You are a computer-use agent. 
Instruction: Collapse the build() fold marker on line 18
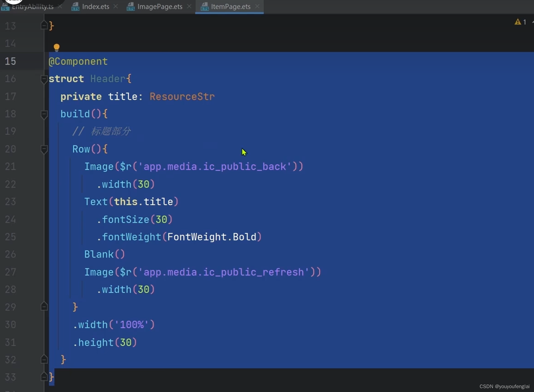[44, 114]
